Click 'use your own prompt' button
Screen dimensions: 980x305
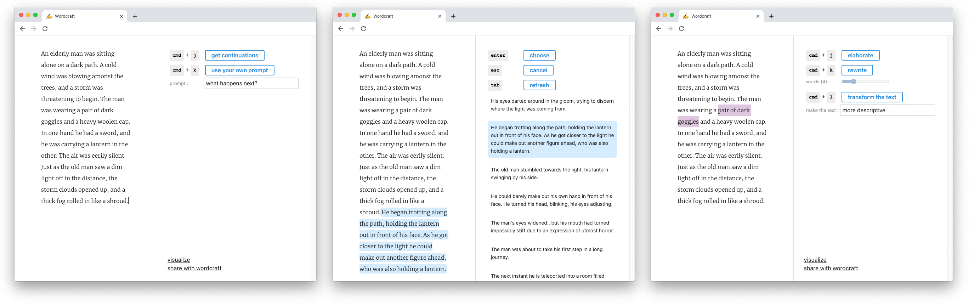click(240, 70)
